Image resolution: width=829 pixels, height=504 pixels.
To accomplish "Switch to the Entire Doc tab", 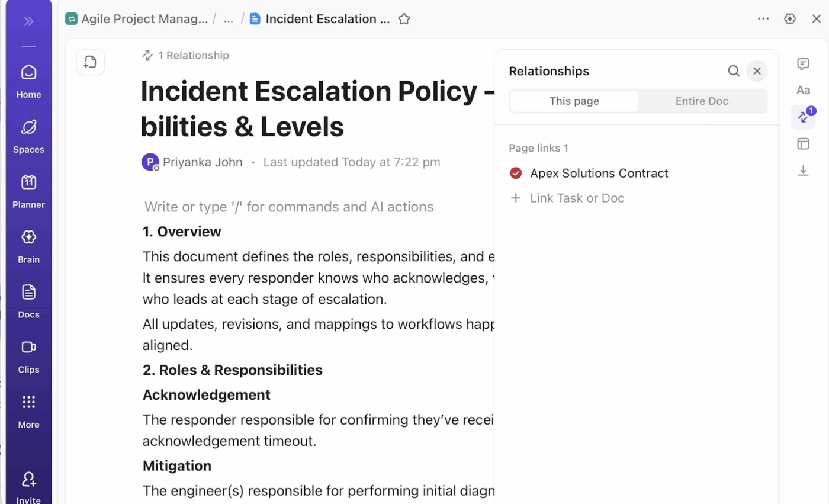I will tap(702, 101).
